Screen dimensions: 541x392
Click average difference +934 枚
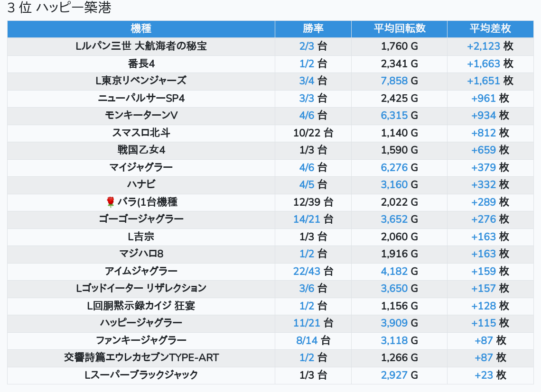[490, 116]
